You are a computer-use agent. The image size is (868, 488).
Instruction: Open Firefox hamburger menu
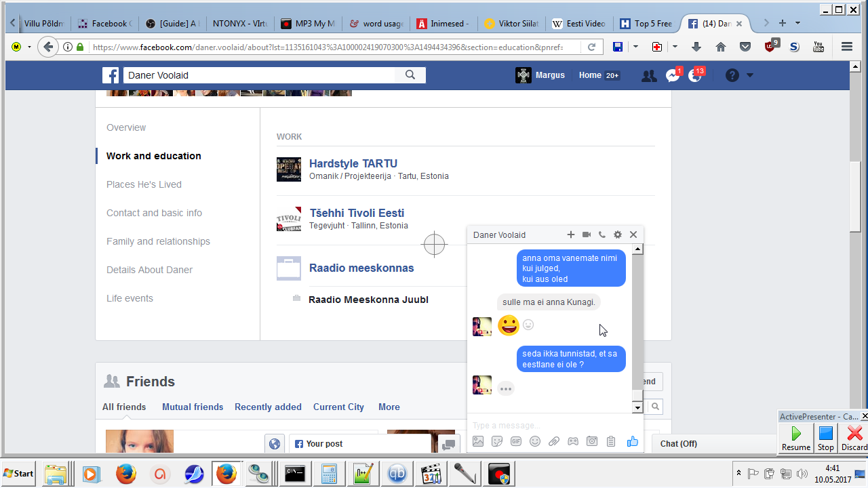pos(846,47)
